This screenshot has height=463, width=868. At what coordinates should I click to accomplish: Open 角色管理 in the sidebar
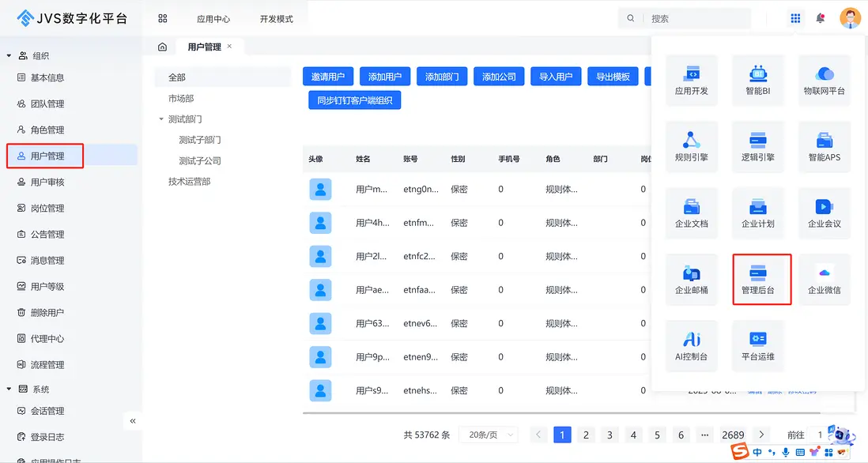click(47, 130)
